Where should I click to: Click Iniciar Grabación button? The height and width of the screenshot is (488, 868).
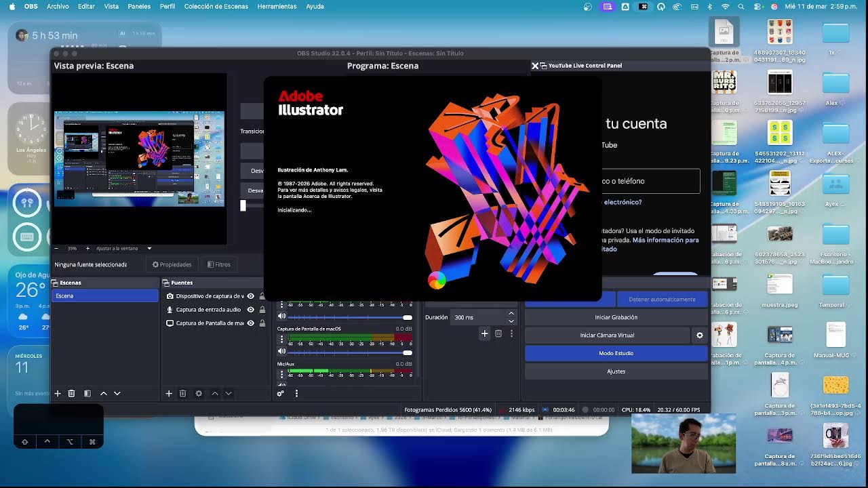tap(616, 317)
